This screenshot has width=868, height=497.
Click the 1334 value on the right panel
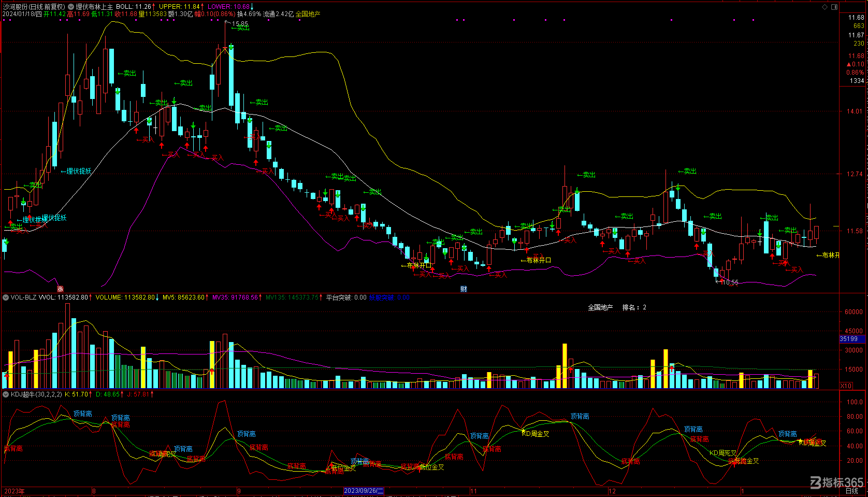[857, 81]
